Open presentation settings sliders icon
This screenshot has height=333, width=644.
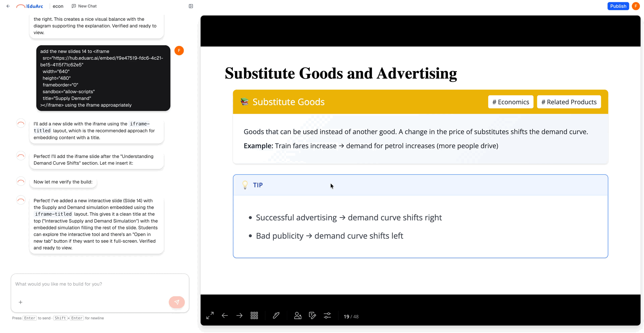[x=327, y=316]
